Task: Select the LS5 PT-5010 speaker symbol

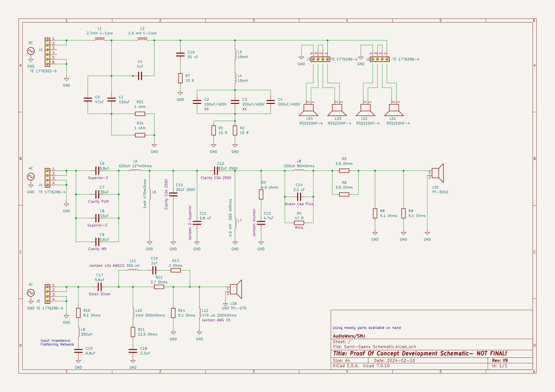Action: [x=438, y=173]
